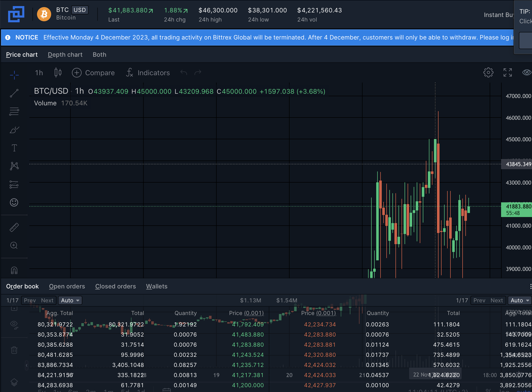
Task: Click the Bitcoin coin icon
Action: coord(44,14)
